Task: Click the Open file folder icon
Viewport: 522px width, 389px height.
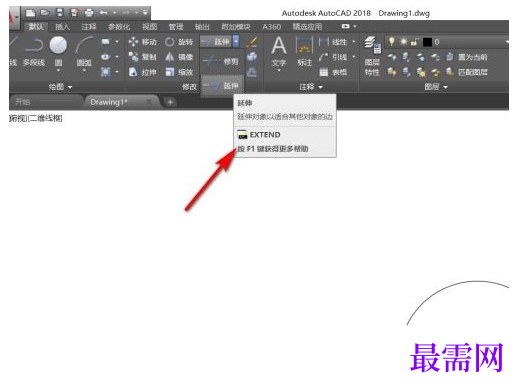Action: pos(45,13)
